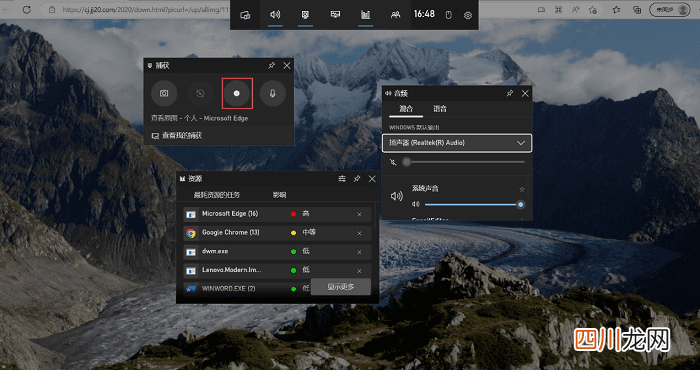Select the Lenovo.Modern.Im... row
This screenshot has height=370, width=700.
(x=277, y=270)
